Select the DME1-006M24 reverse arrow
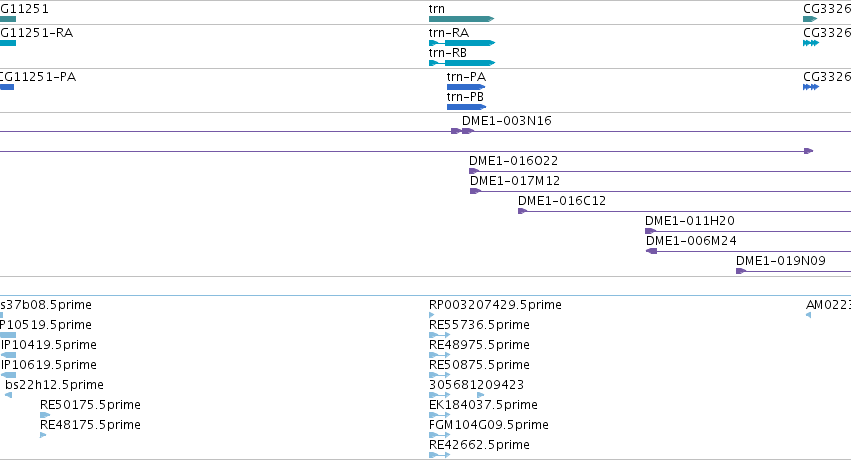The image size is (851, 460). click(652, 251)
